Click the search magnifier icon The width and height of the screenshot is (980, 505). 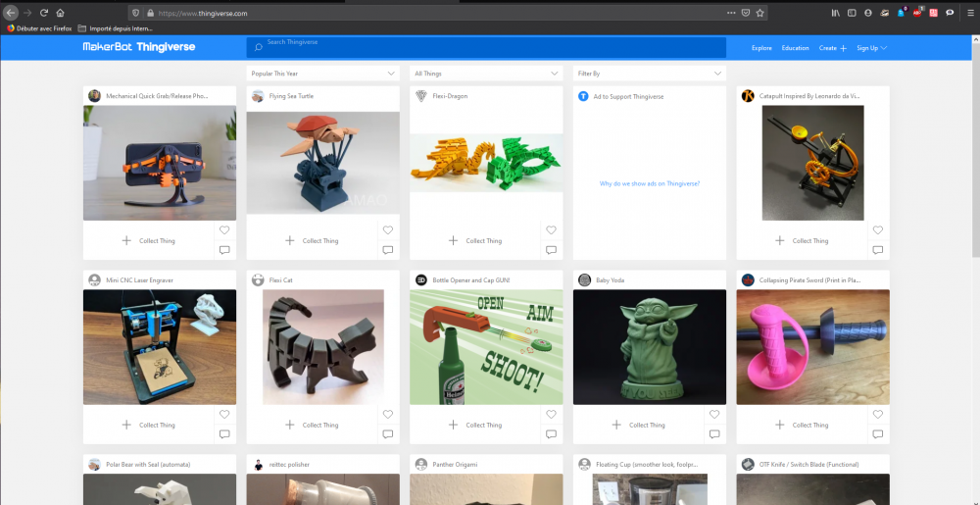click(258, 47)
